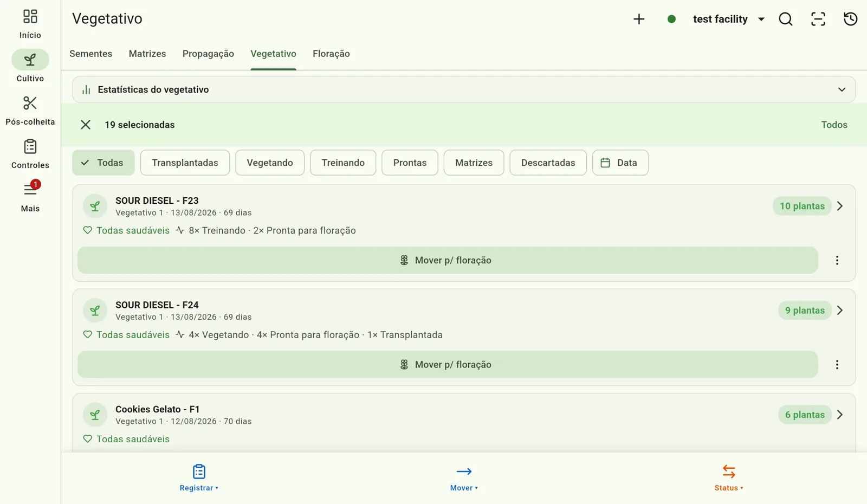Expand SOUR DIESEL - F23 batch chevron

[840, 206]
